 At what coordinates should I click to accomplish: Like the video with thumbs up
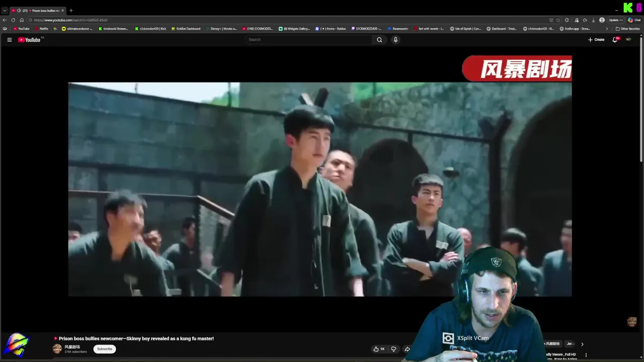[379, 349]
